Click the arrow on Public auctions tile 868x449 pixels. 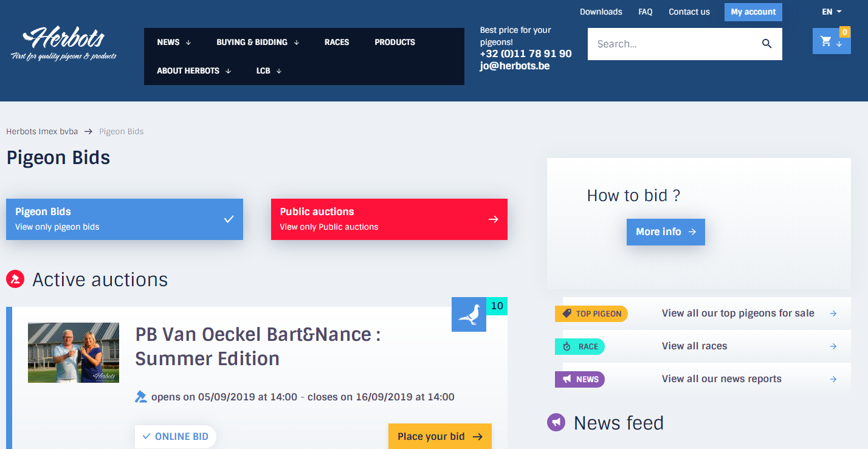click(493, 219)
